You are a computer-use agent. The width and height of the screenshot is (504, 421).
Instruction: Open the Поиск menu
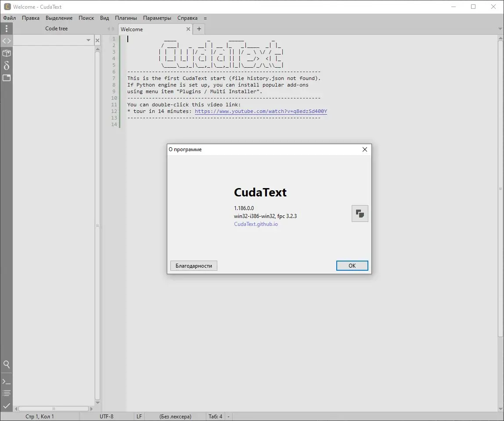(x=86, y=18)
